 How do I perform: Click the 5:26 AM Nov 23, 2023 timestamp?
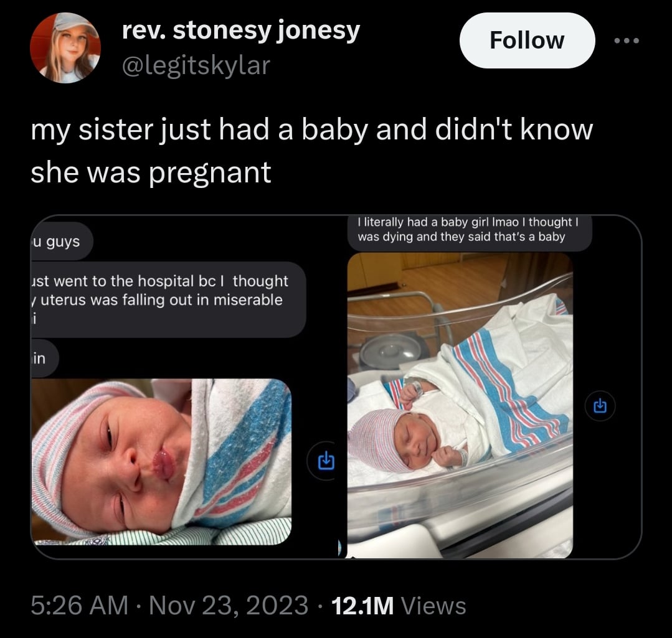click(x=169, y=606)
